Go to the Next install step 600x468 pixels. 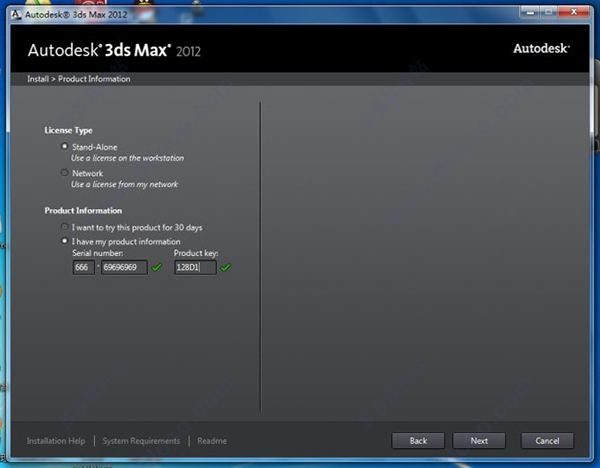point(479,441)
